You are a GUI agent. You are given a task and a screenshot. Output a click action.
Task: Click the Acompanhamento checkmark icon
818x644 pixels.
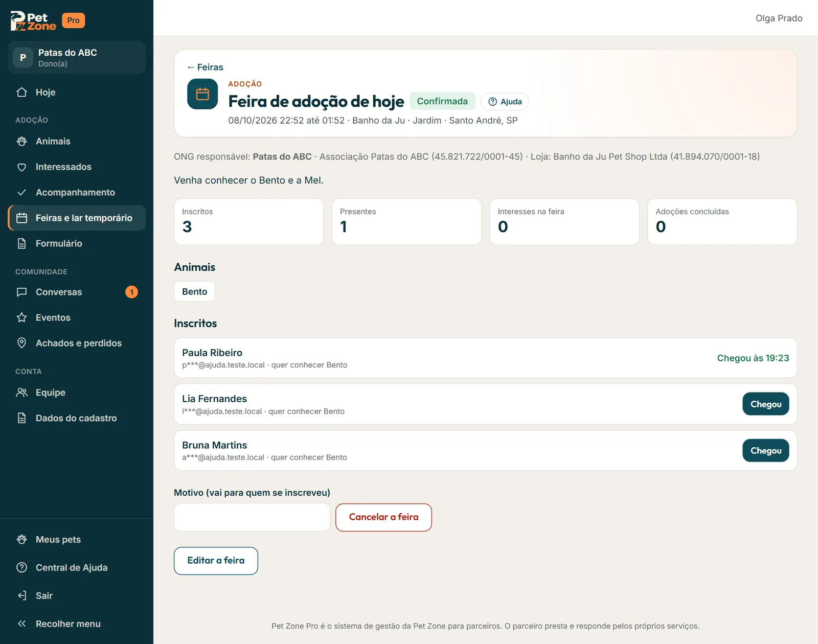coord(21,192)
